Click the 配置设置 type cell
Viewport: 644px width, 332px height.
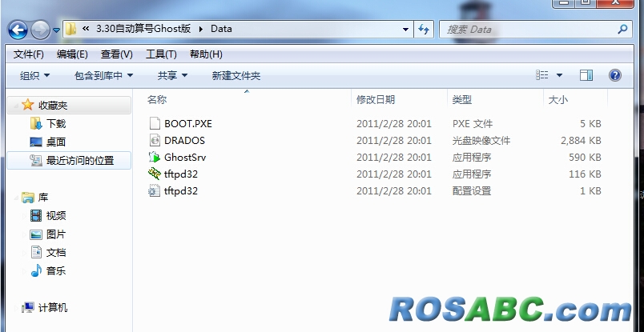point(472,191)
